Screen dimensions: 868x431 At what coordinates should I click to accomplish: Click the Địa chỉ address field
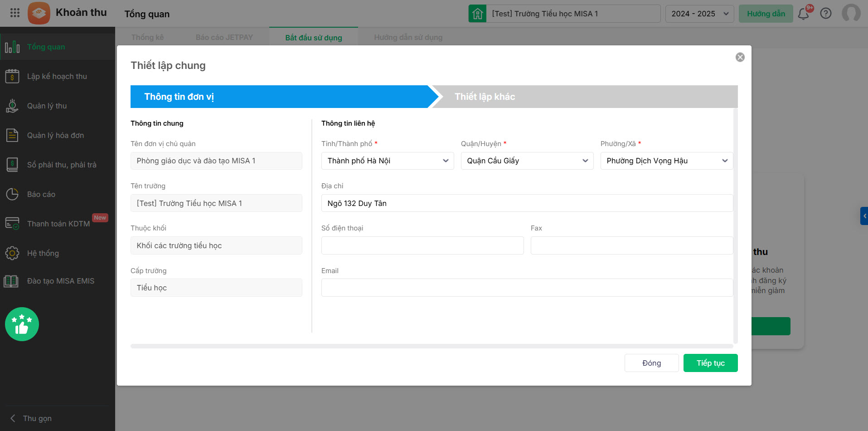click(x=527, y=203)
